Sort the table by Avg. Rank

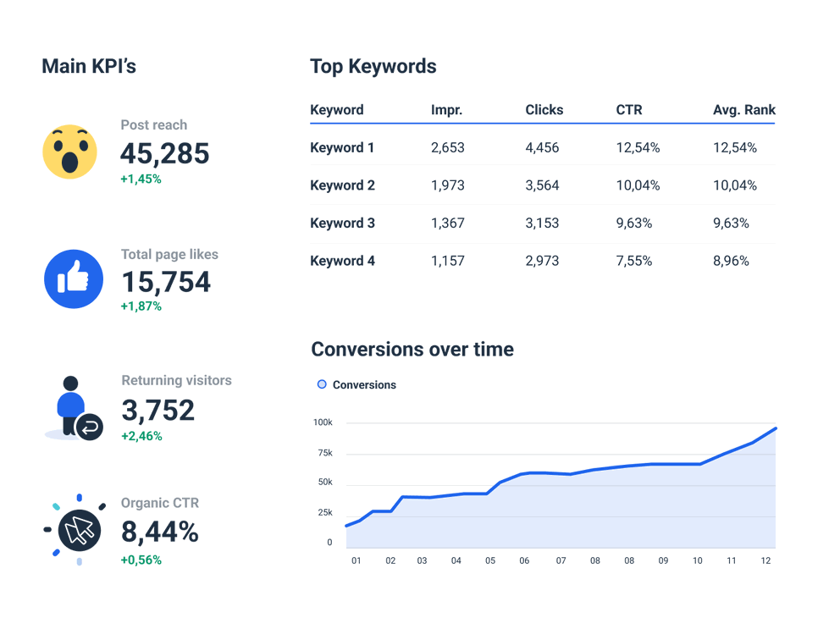pyautogui.click(x=744, y=110)
